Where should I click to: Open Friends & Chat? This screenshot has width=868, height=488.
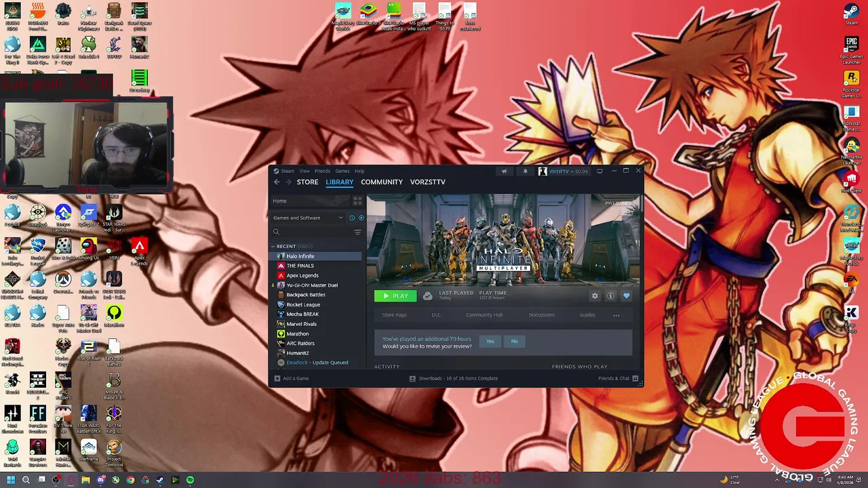[x=618, y=378]
